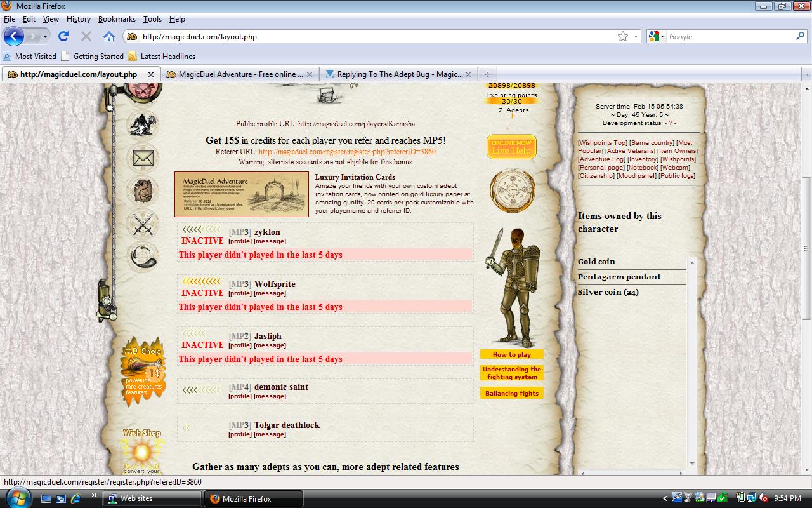Click the Development status question mark link

click(671, 123)
